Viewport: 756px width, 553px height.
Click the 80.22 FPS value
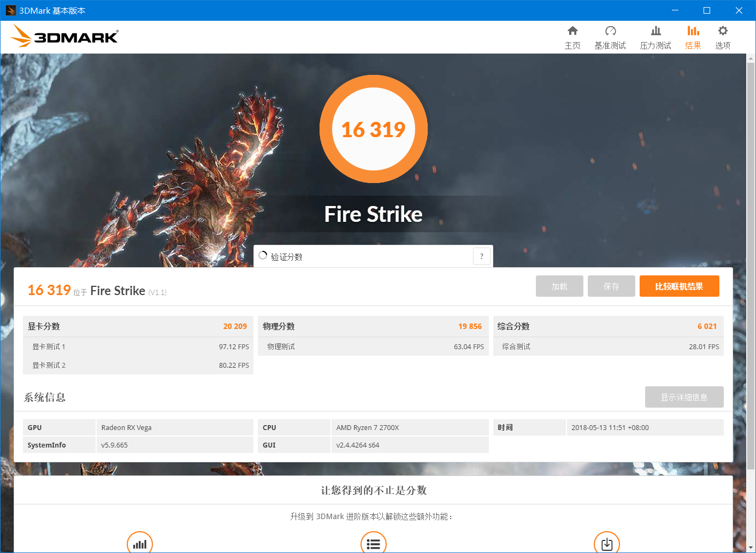(x=234, y=365)
